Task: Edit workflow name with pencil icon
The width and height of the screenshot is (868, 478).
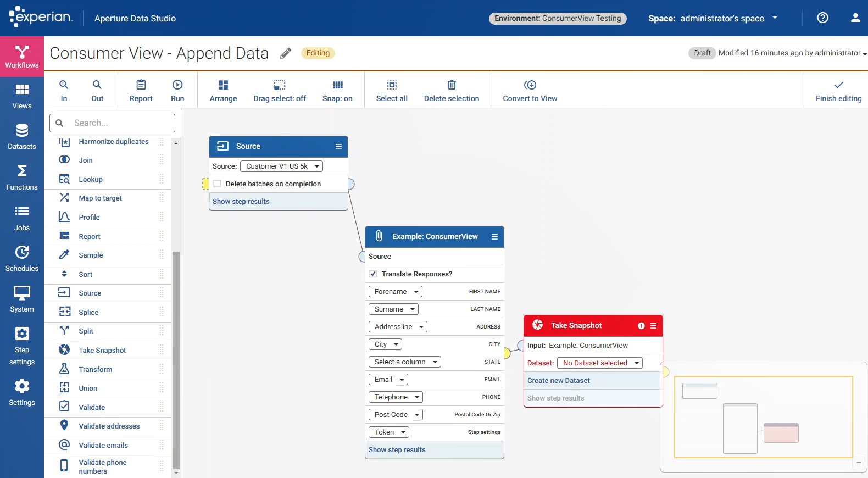Action: coord(286,53)
